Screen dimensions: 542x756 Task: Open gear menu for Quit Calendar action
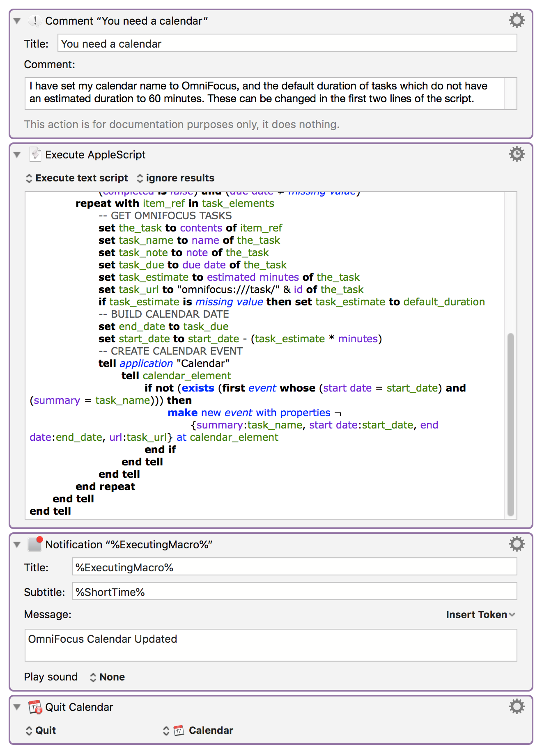click(517, 706)
